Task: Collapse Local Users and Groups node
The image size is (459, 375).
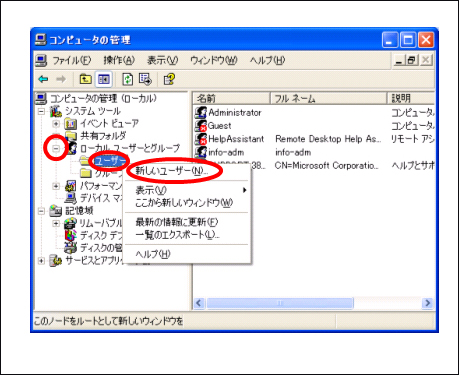Action: [56, 148]
